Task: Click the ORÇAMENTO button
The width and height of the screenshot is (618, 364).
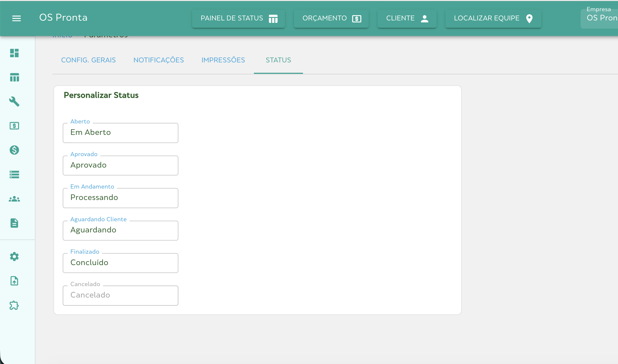Action: coord(331,19)
